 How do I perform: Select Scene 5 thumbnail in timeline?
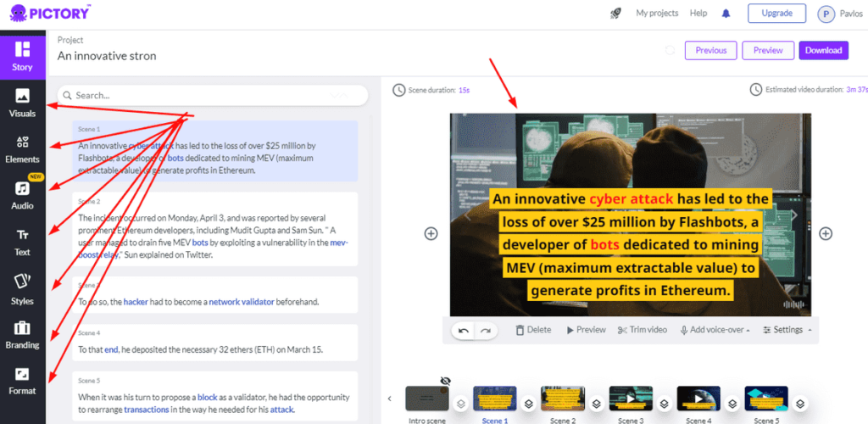766,399
